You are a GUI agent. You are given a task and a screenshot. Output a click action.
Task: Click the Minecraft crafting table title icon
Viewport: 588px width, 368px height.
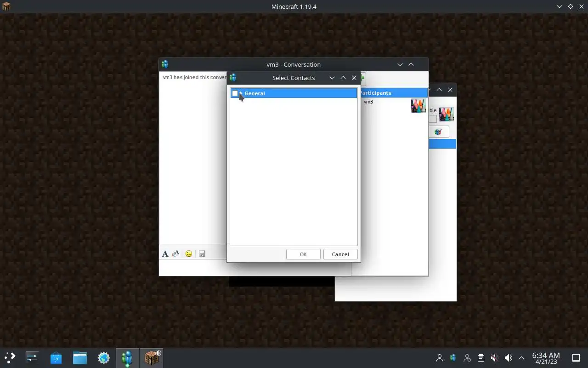point(6,6)
